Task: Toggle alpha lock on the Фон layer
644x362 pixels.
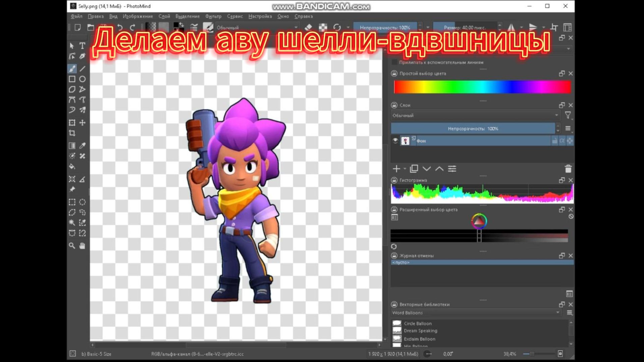Action: [570, 141]
